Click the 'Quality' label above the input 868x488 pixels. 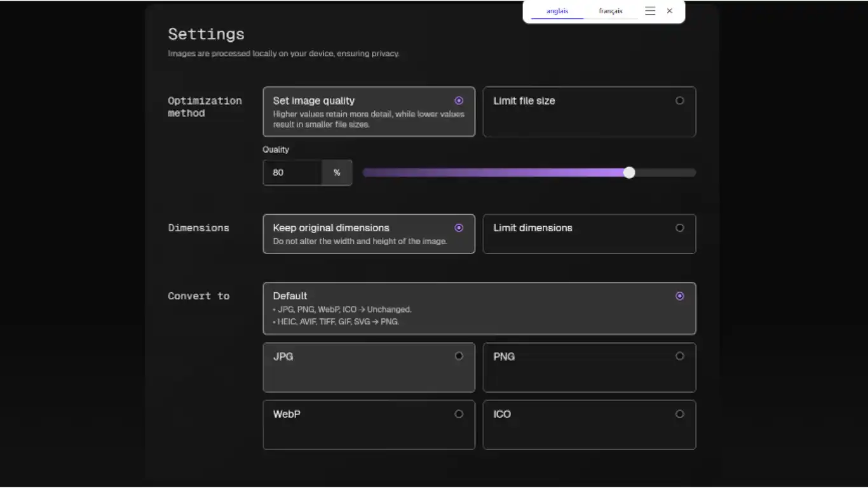276,149
